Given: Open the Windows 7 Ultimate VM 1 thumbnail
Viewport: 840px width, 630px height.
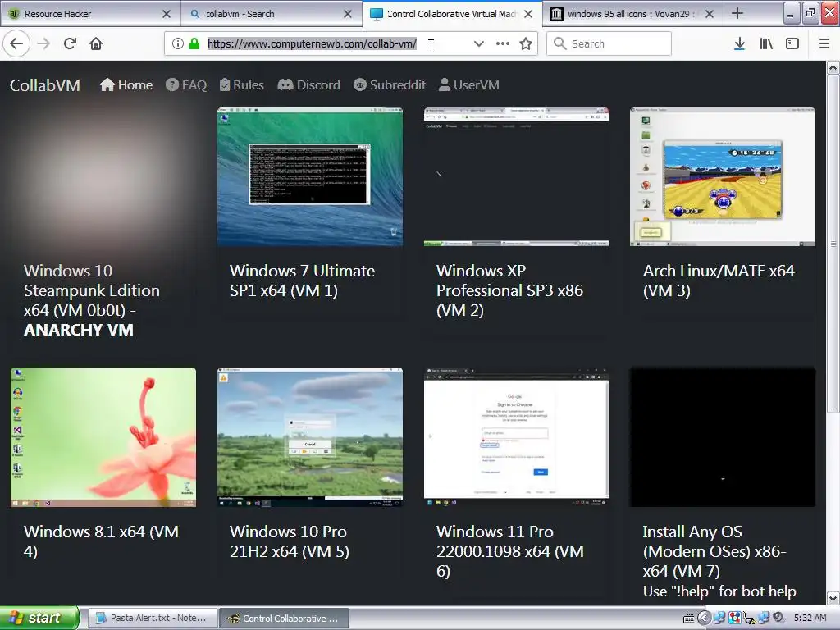Looking at the screenshot, I should (x=309, y=177).
